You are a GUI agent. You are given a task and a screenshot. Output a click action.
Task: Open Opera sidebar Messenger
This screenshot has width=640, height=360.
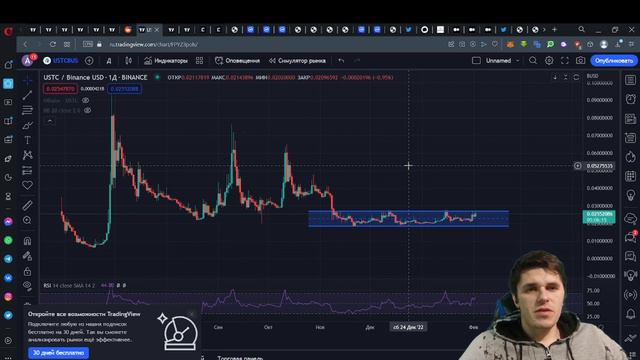pos(8,222)
